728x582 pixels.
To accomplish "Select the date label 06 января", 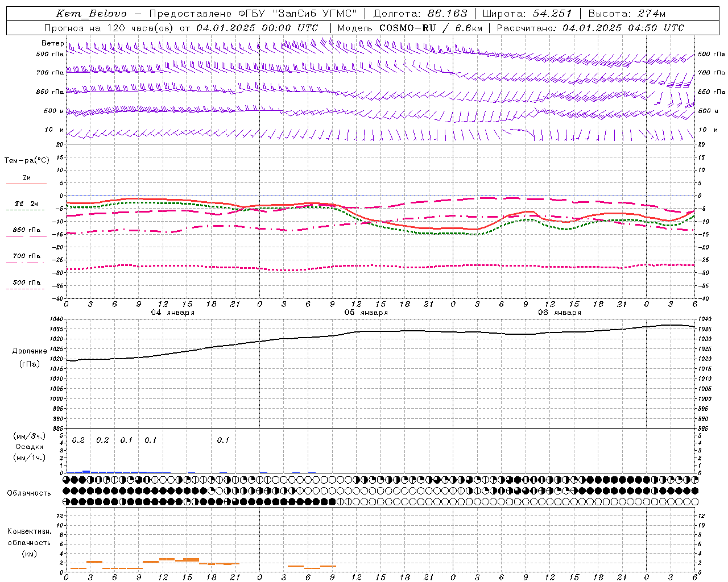I will pyautogui.click(x=559, y=313).
